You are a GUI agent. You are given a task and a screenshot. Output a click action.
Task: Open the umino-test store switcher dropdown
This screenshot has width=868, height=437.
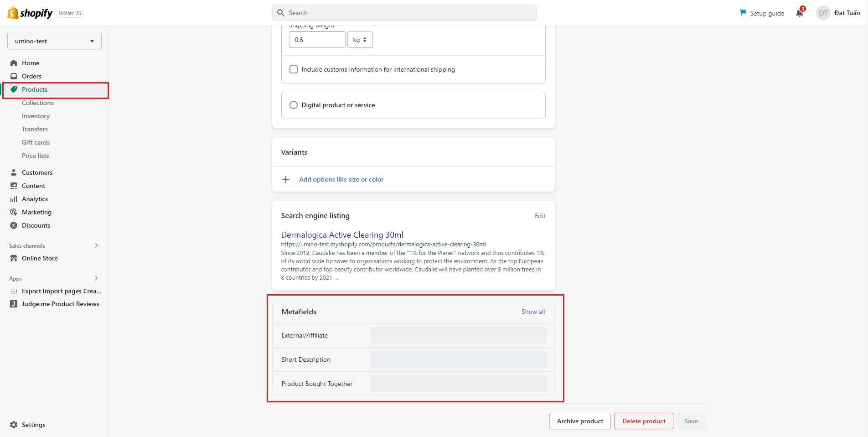coord(54,41)
